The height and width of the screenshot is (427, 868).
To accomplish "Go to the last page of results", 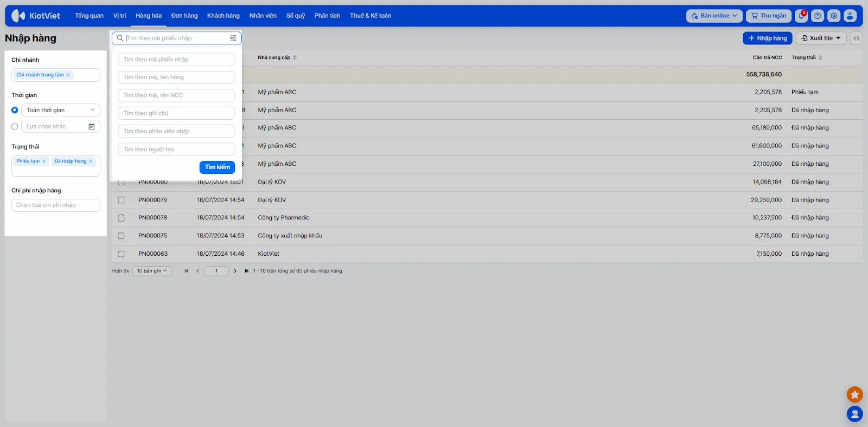I will (x=246, y=271).
